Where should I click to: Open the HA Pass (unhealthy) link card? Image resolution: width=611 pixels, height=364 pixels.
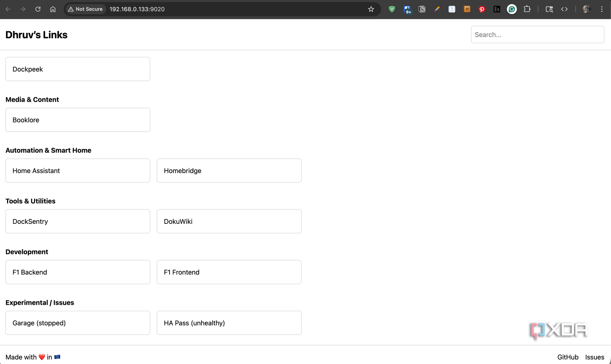[x=229, y=323]
